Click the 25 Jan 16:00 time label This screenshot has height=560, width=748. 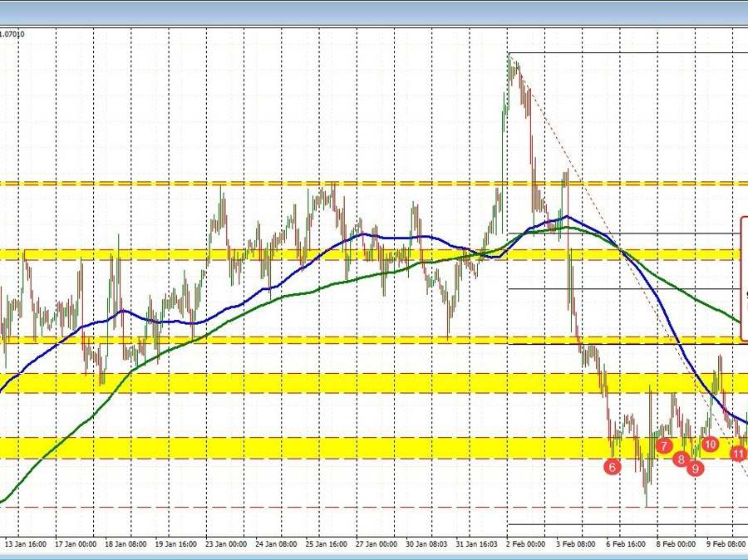327,544
